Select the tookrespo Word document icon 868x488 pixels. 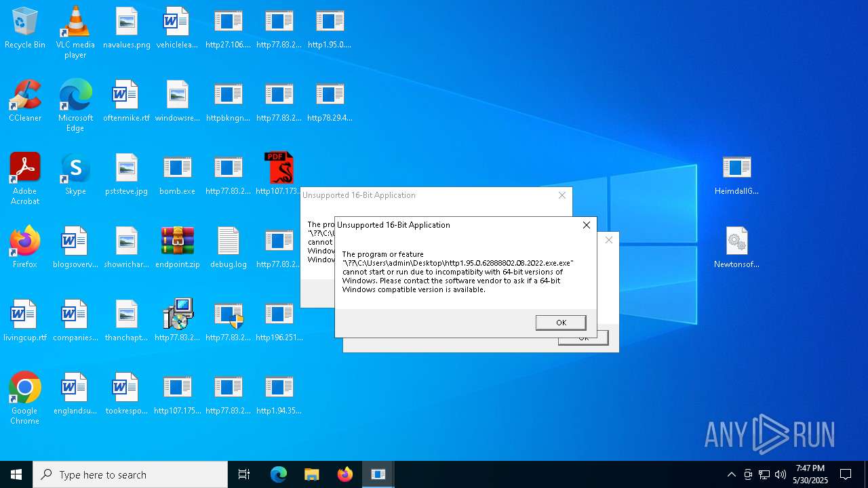(127, 394)
